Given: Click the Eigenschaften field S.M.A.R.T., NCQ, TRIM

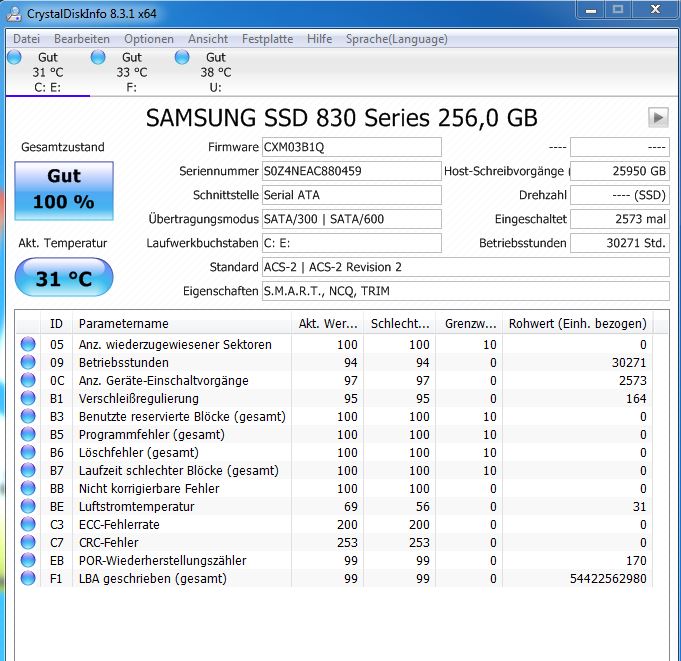Looking at the screenshot, I should point(466,291).
